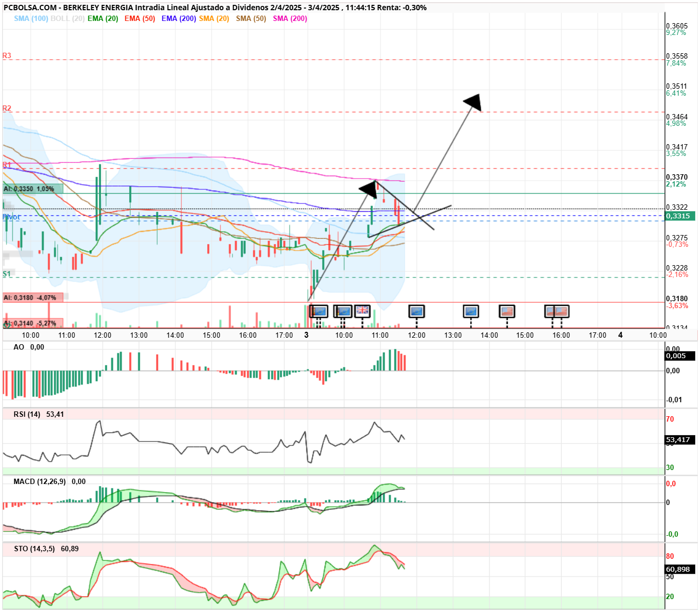
Task: Toggle the SMA (100) indicator legend
Action: [x=31, y=18]
